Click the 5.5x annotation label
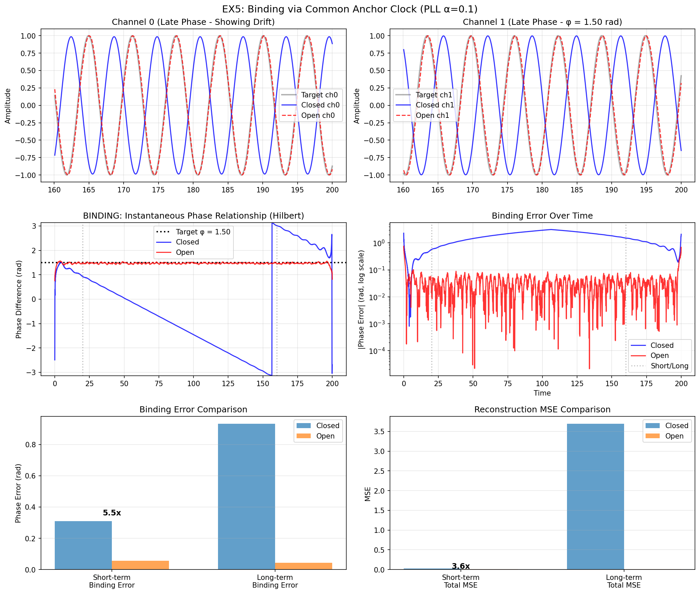 [x=112, y=513]
